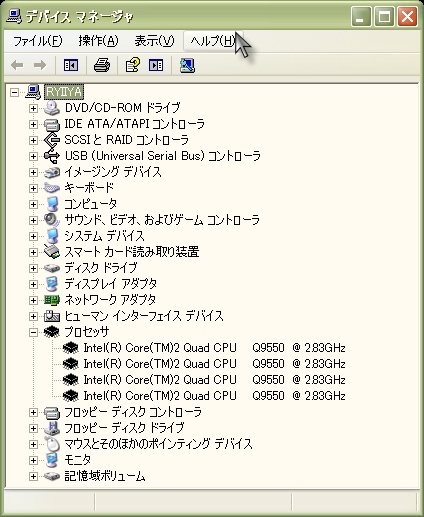This screenshot has width=424, height=517.
Task: Click the USB controller icon
Action: (52, 156)
